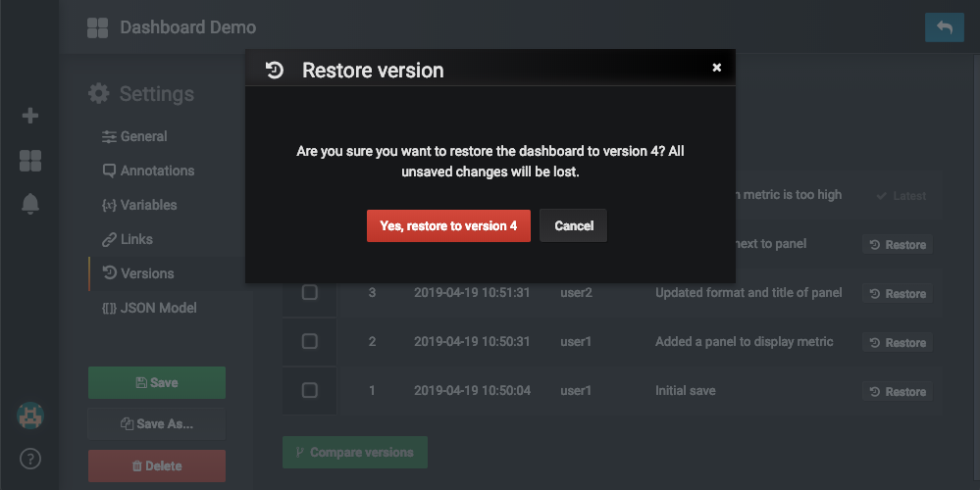Tick the checkbox for version 3
The height and width of the screenshot is (490, 980).
point(309,293)
